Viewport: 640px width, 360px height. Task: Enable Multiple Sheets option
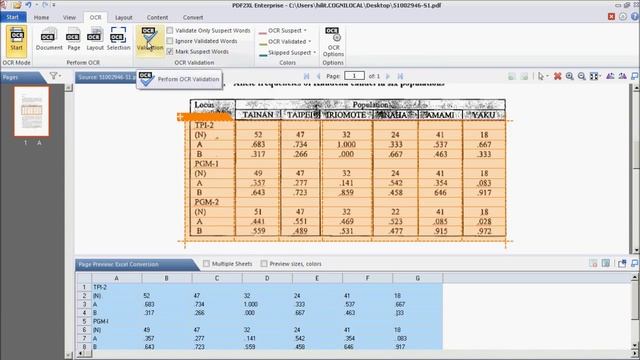tap(206, 264)
